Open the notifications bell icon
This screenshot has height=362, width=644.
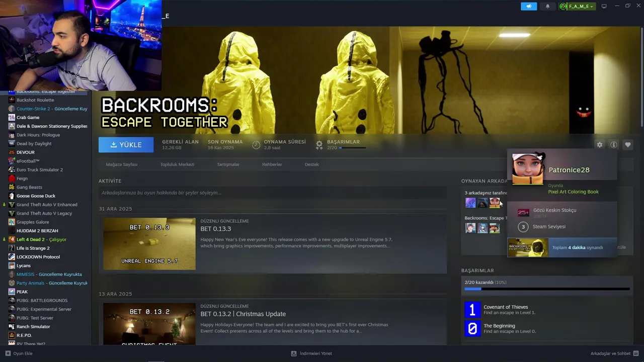coord(547,6)
